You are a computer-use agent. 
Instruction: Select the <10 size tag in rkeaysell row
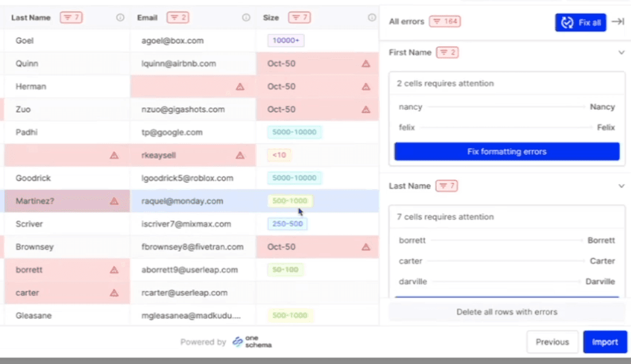click(x=279, y=155)
